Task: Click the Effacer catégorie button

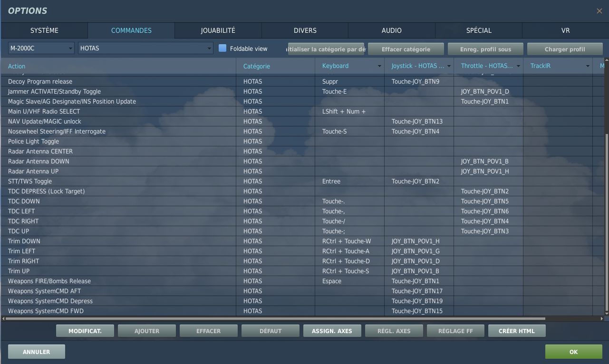Action: (x=406, y=49)
